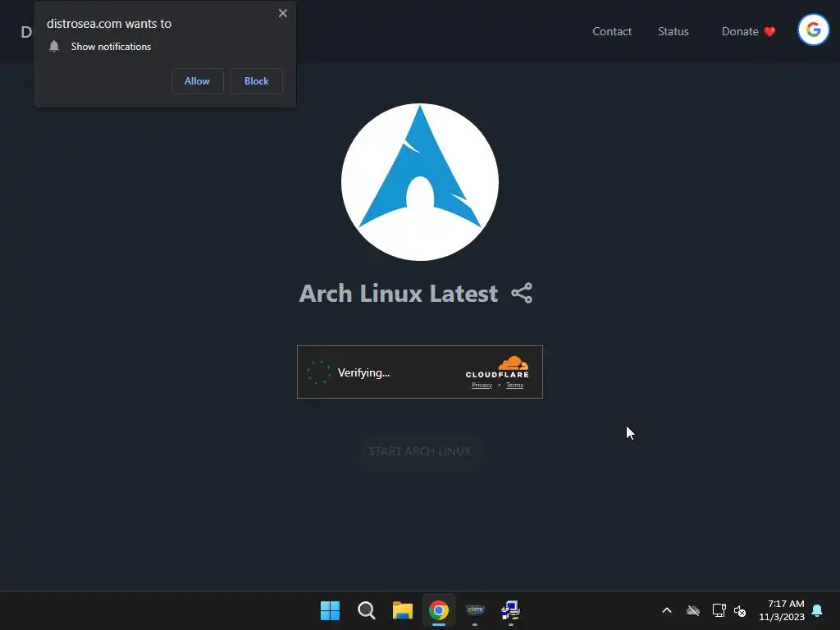Open the Contact page link

(x=612, y=31)
